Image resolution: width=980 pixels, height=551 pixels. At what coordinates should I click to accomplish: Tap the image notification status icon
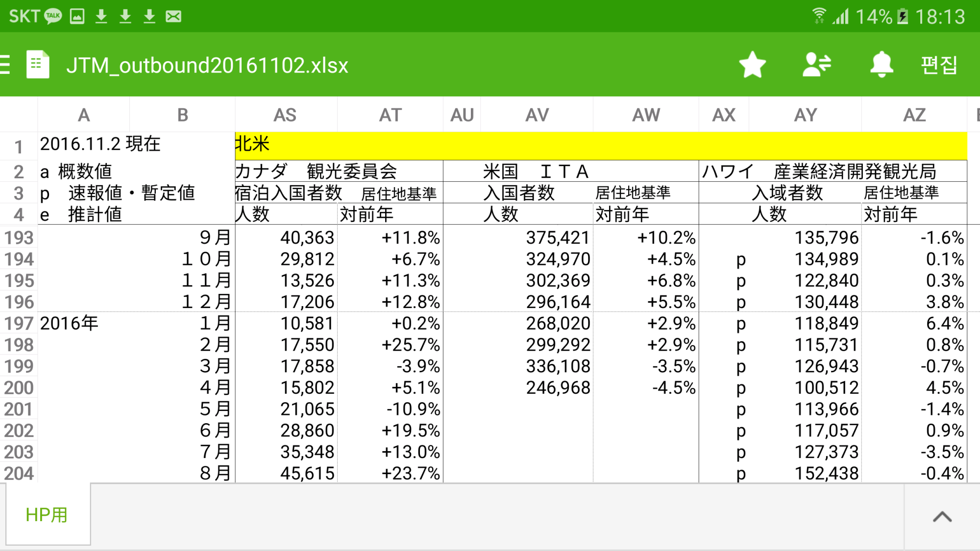point(77,16)
